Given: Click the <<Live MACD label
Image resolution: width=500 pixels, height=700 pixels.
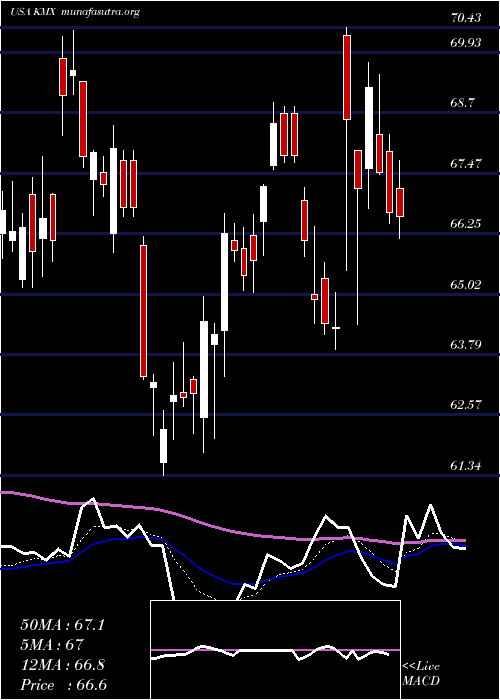Looking at the screenshot, I should [x=421, y=674].
